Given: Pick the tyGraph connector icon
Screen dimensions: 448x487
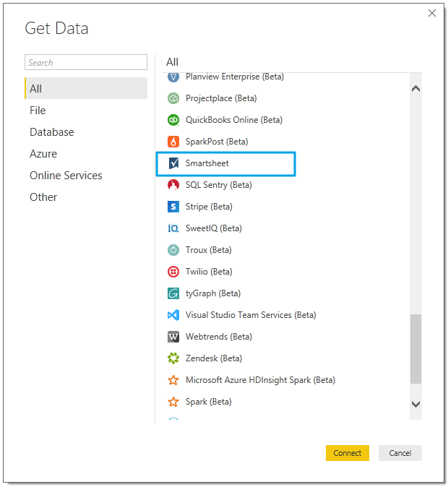Looking at the screenshot, I should [x=173, y=293].
